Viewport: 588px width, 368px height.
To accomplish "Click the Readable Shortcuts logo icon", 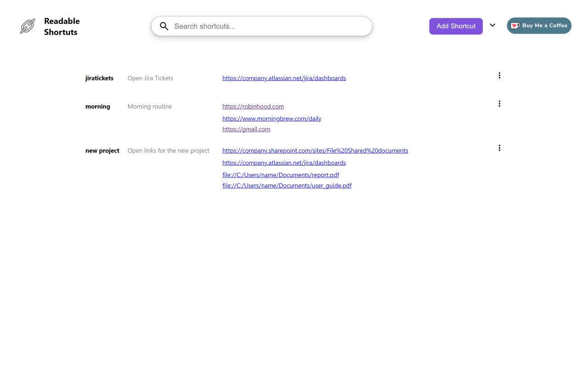I will pyautogui.click(x=28, y=26).
